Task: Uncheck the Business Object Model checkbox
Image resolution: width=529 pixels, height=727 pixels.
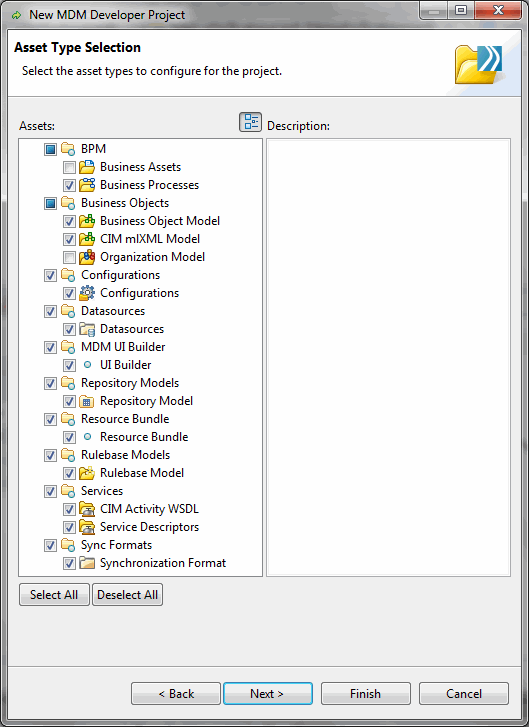Action: pyautogui.click(x=70, y=222)
